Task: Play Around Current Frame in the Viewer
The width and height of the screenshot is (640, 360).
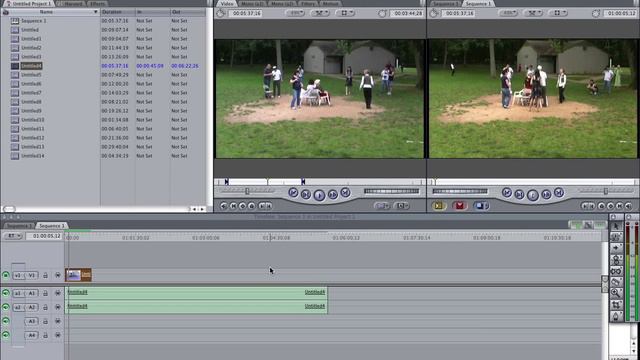Action: [x=333, y=195]
